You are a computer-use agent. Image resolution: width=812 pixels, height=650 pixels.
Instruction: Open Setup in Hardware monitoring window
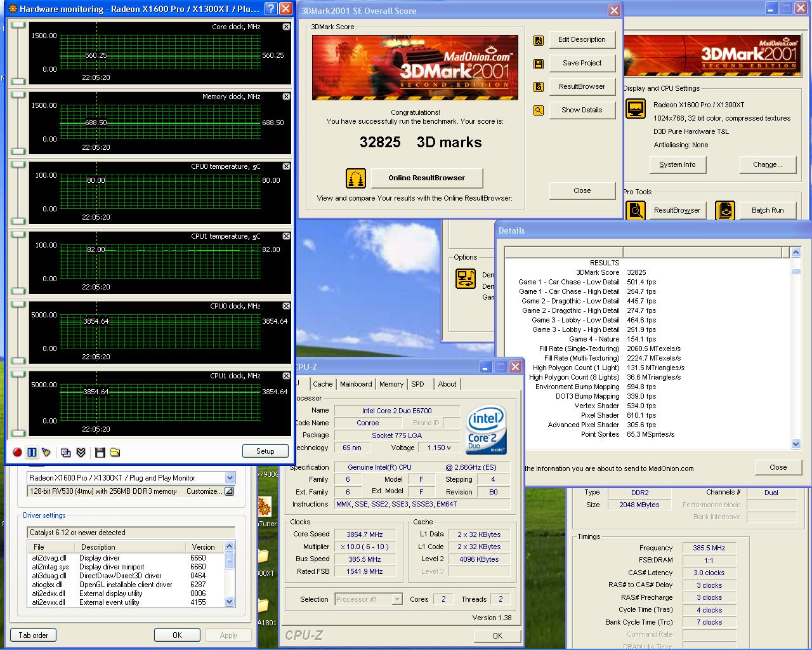[265, 451]
